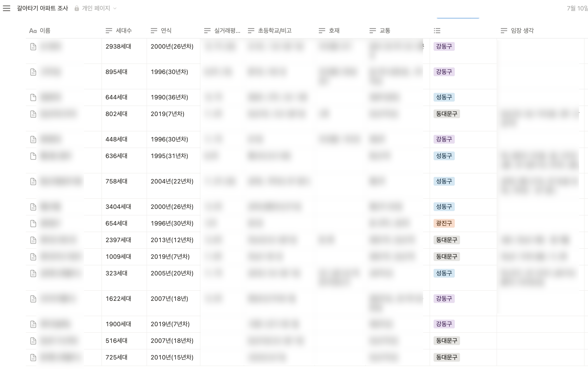The height and width of the screenshot is (370, 588).
Task: Click the lock icon beside 개인 페이지
Action: point(77,8)
